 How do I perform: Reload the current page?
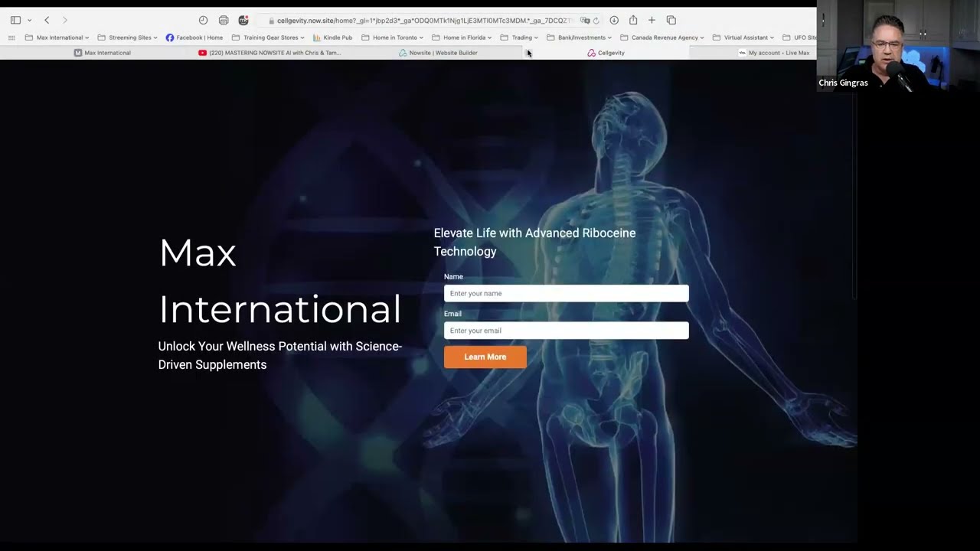coord(596,21)
